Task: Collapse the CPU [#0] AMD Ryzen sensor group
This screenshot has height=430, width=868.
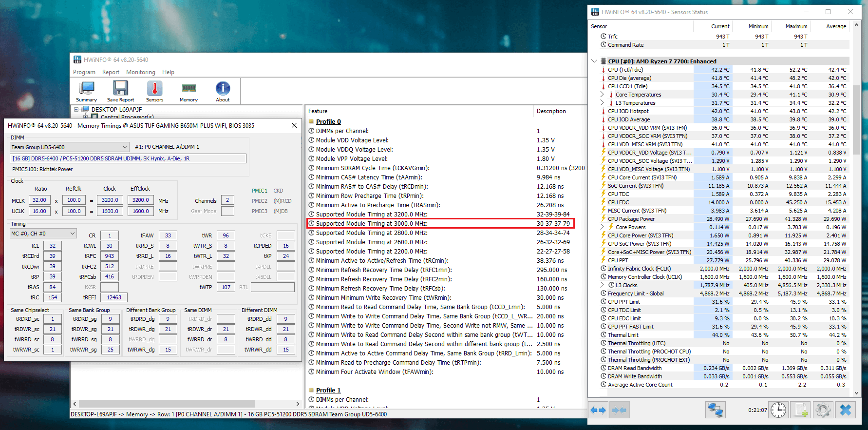Action: coord(594,61)
